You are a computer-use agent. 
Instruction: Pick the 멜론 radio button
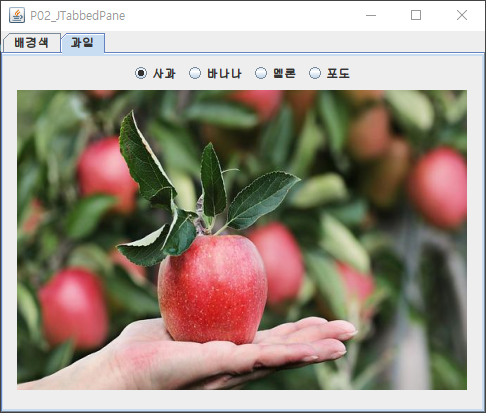pos(275,73)
